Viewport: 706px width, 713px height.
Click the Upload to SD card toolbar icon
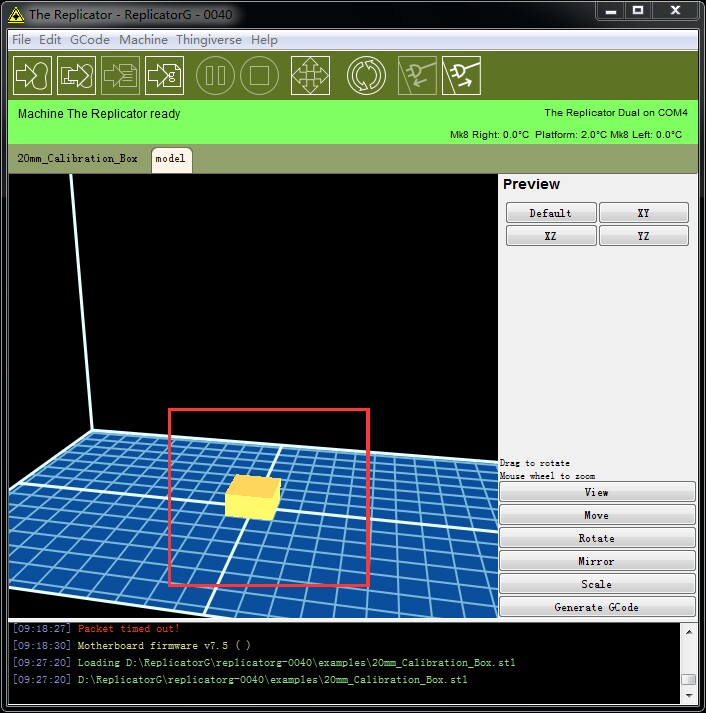pyautogui.click(x=120, y=75)
